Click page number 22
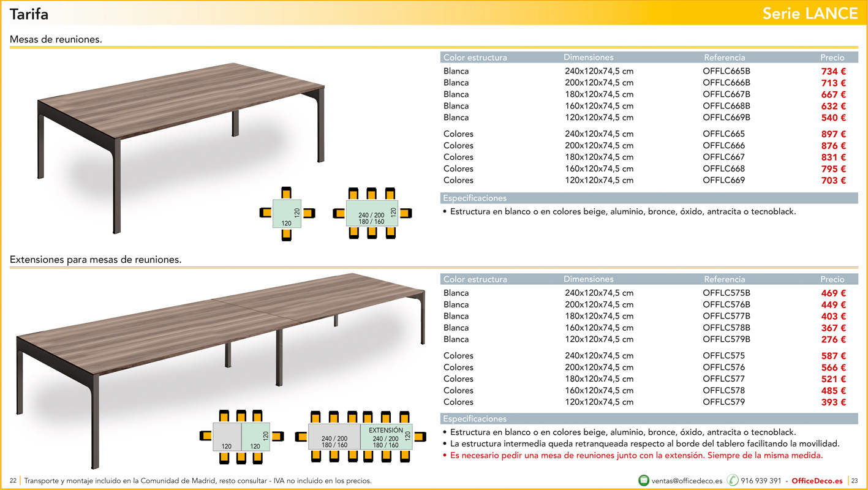Image resolution: width=868 pixels, height=490 pixels. click(x=13, y=481)
